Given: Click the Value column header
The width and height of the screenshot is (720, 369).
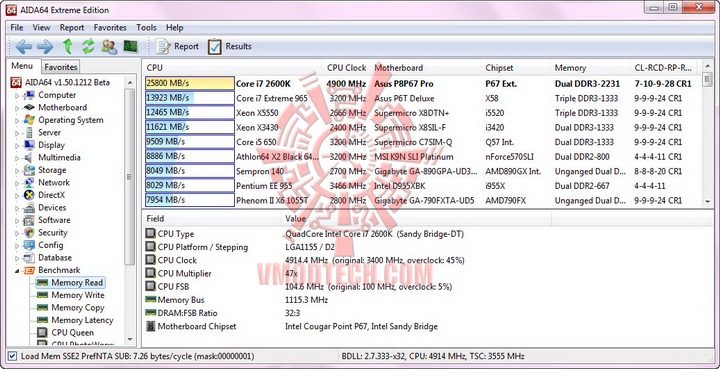Looking at the screenshot, I should 416,218.
